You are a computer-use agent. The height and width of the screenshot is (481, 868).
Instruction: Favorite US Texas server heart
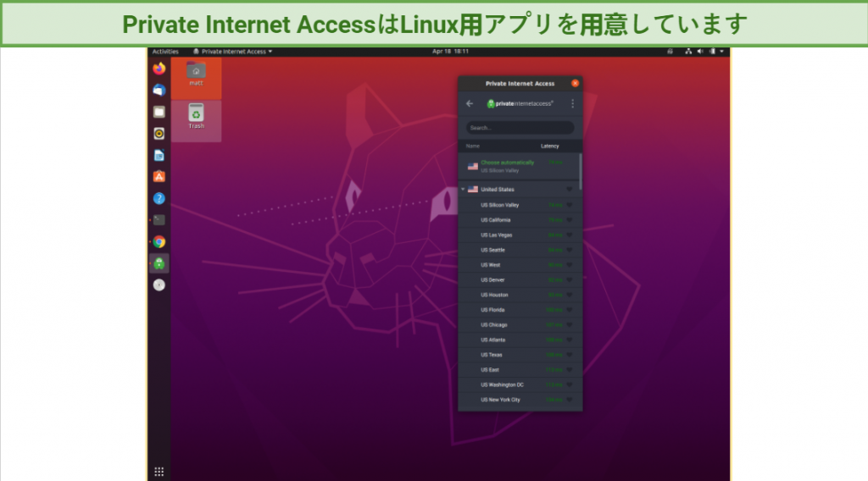pos(569,354)
